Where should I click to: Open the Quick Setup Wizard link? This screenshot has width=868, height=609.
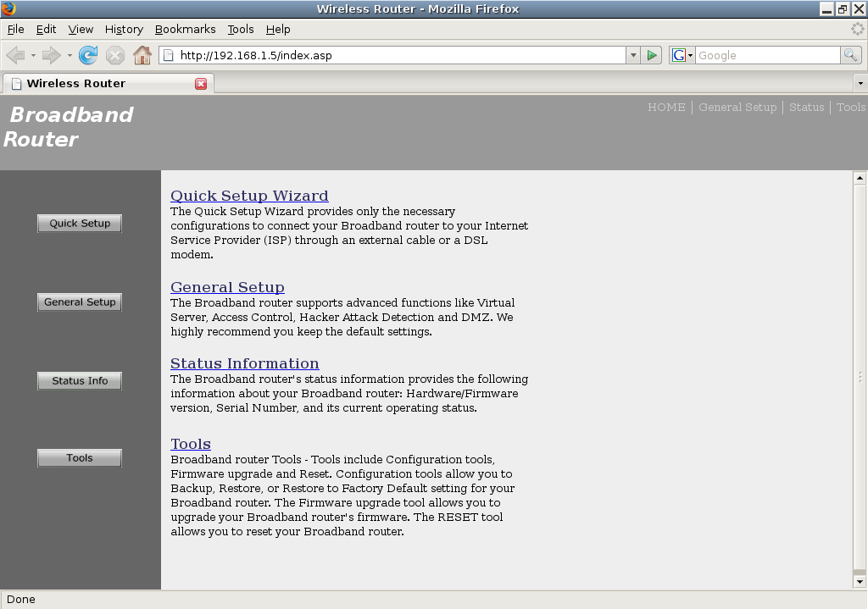pos(249,196)
